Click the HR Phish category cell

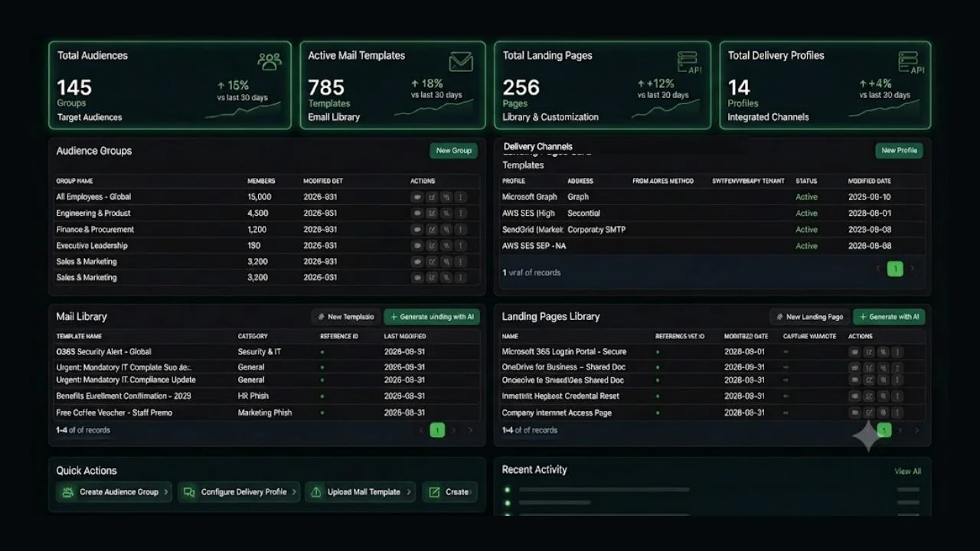pos(253,396)
